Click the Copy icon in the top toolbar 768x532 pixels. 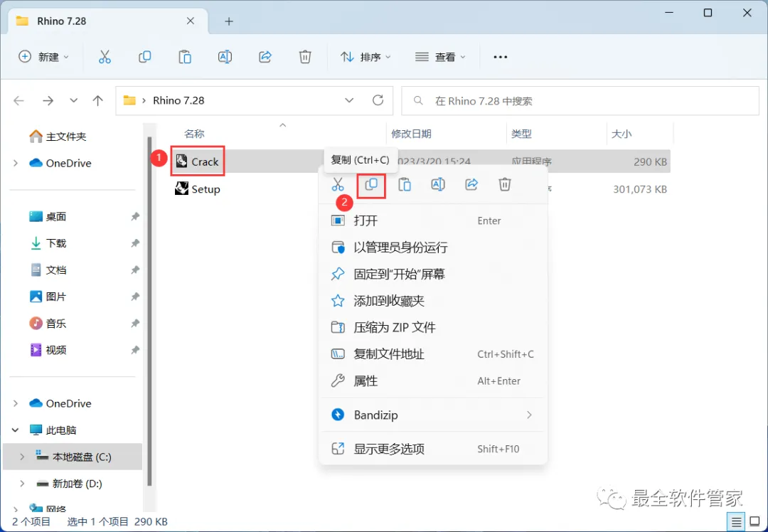144,57
